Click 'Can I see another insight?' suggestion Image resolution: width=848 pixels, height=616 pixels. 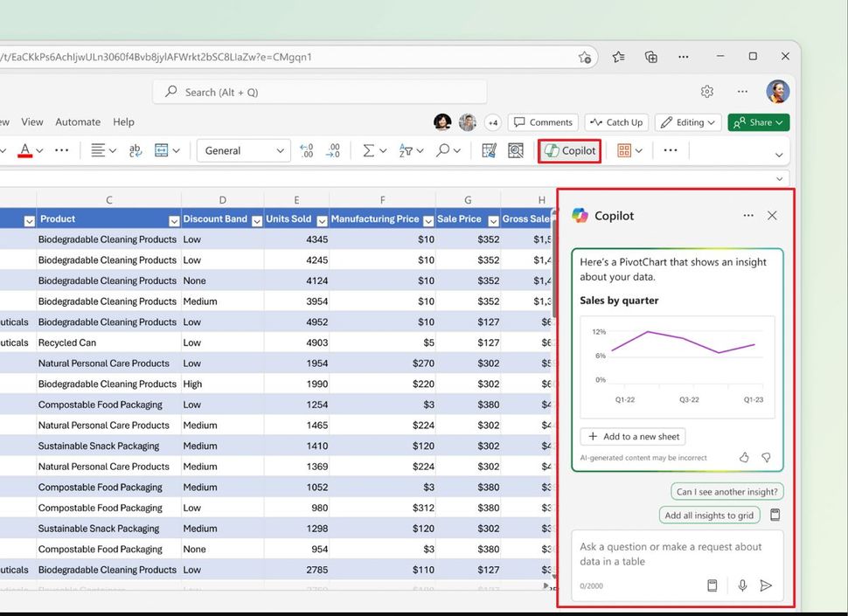coord(726,492)
